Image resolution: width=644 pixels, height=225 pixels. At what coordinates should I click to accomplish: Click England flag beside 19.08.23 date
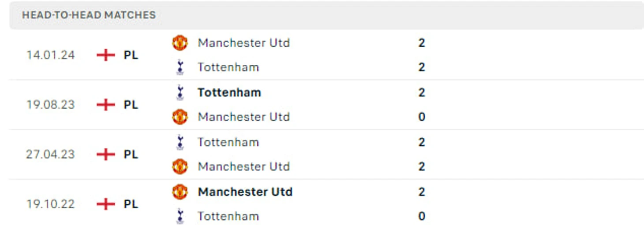click(x=105, y=105)
